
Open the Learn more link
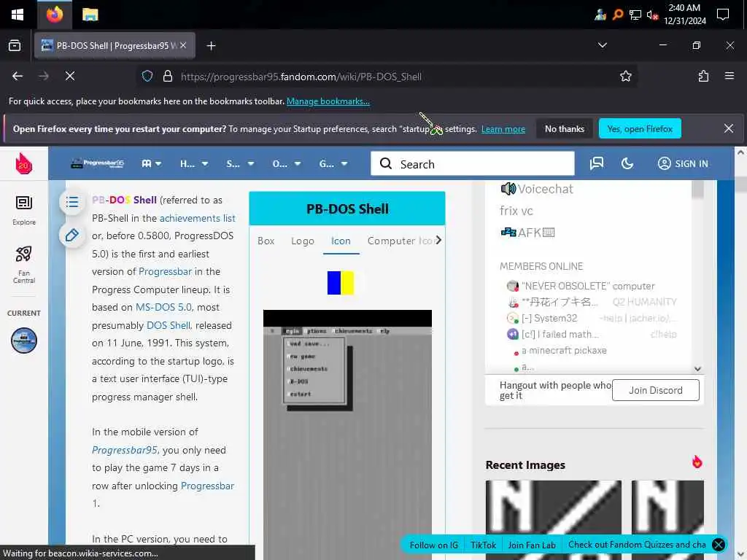click(503, 129)
